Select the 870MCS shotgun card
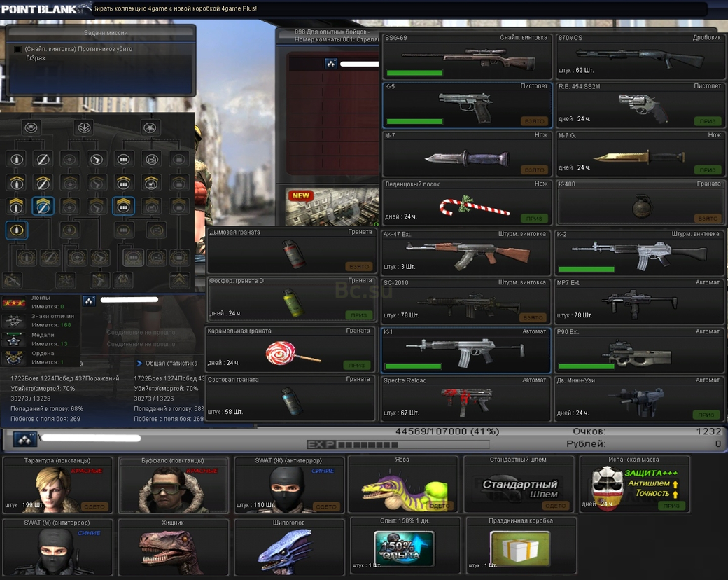The width and height of the screenshot is (728, 580). [640, 56]
